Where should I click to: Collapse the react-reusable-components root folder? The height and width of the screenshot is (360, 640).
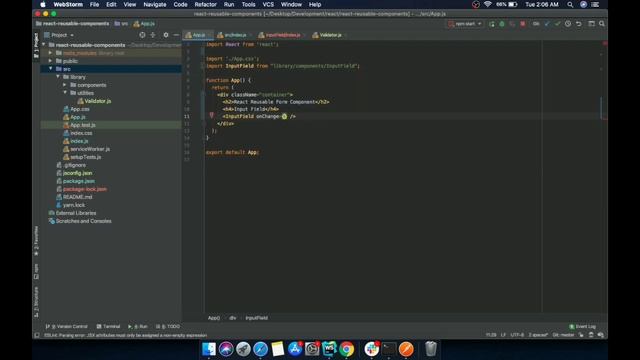pos(44,45)
